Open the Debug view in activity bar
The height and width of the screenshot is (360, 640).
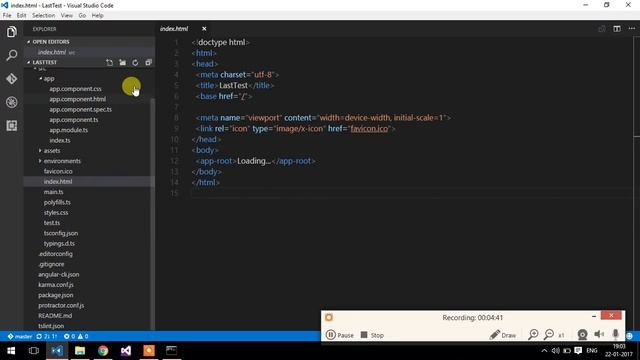tap(11, 102)
